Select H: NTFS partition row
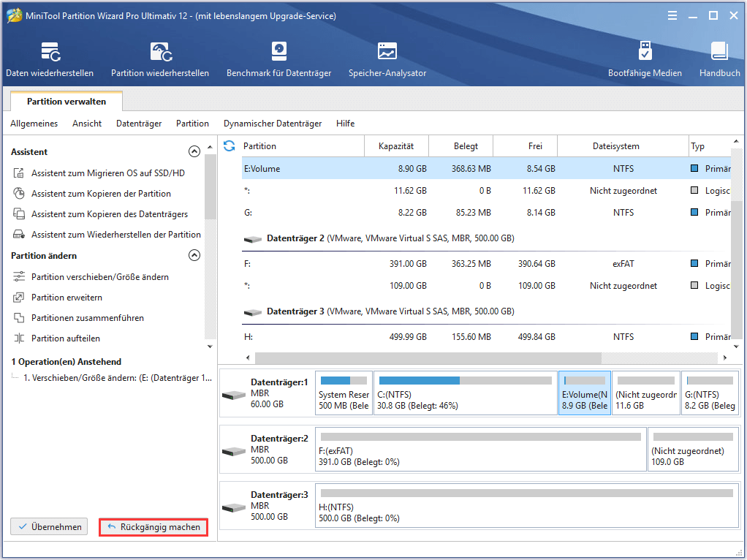 coord(486,337)
